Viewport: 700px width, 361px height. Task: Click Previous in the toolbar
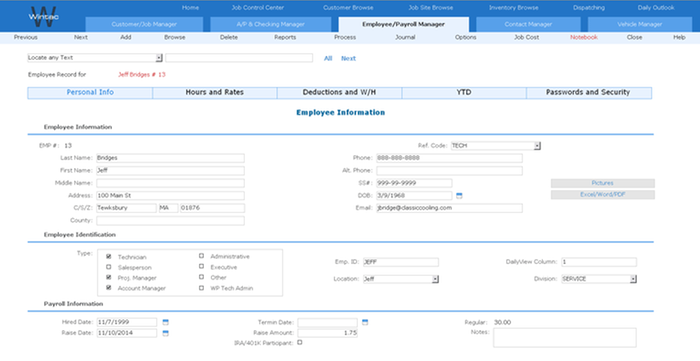25,37
